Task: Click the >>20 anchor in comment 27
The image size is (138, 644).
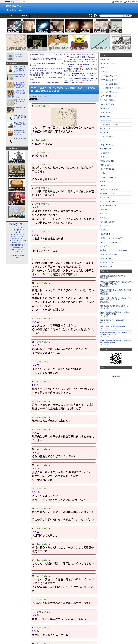Action: (x=36, y=365)
